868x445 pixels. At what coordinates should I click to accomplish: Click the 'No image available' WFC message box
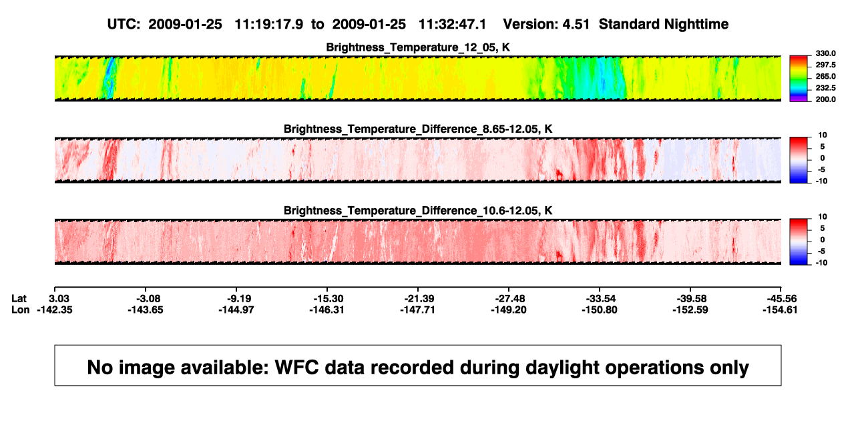coord(418,365)
